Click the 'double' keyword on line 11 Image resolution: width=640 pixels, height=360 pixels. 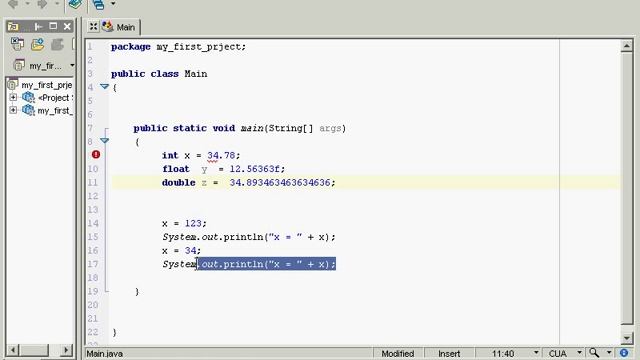(178, 182)
